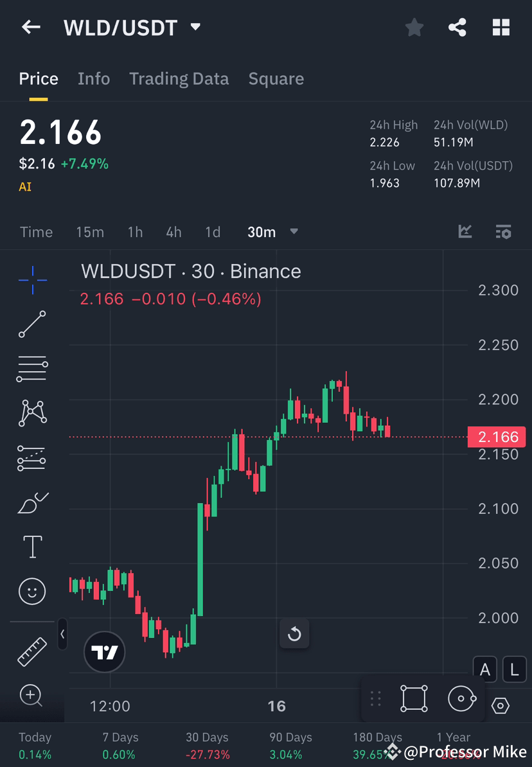Toggle the A indicator button
The width and height of the screenshot is (532, 767).
[485, 669]
